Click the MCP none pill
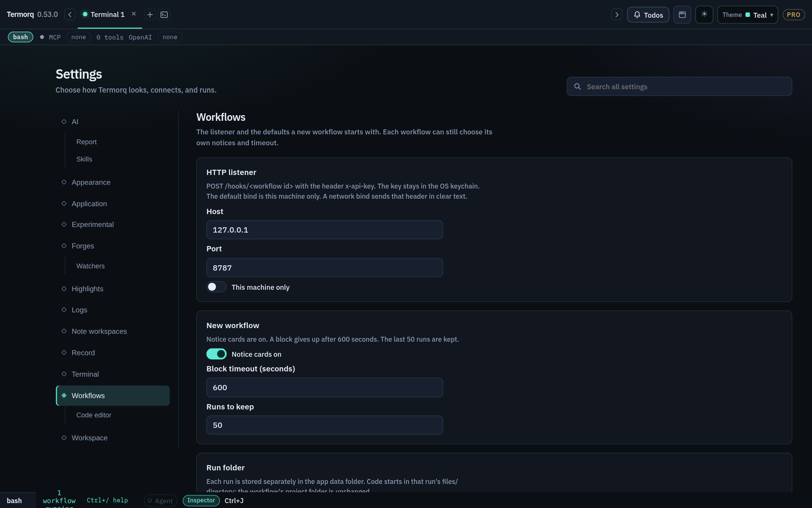812x508 pixels. point(79,37)
